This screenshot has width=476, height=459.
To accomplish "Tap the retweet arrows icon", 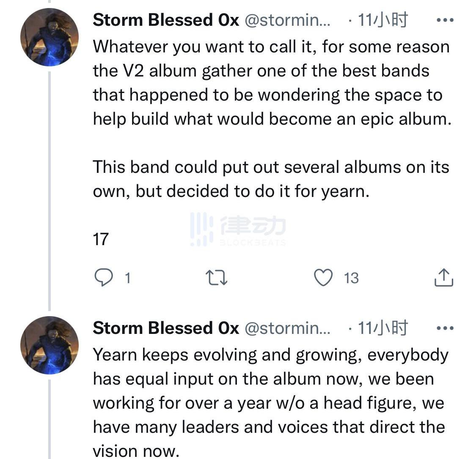I will pos(216,278).
